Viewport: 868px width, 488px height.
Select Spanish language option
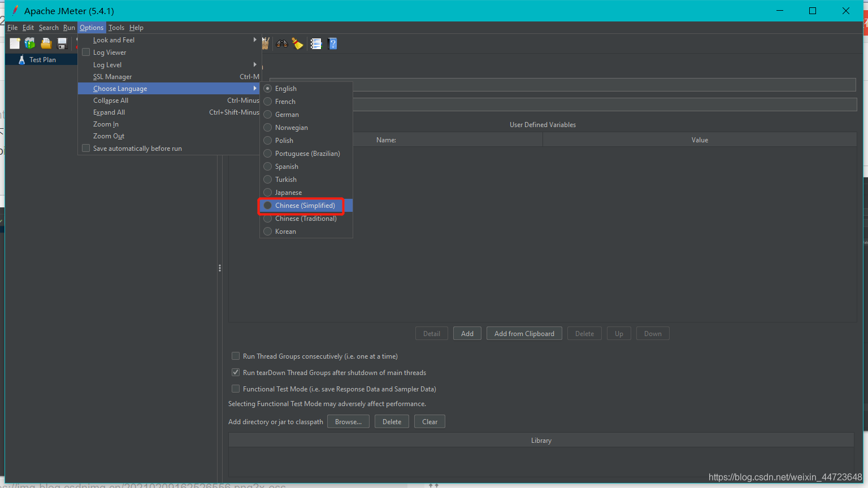point(306,167)
